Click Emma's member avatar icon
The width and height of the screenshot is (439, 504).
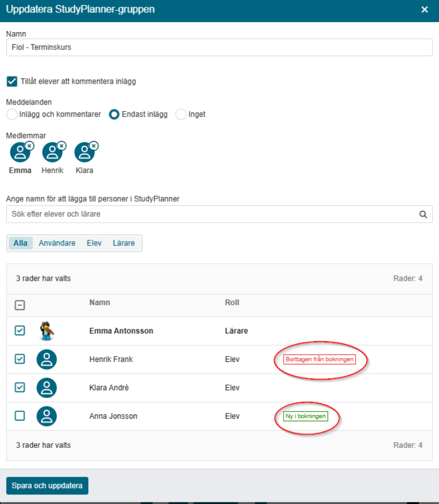pos(20,152)
